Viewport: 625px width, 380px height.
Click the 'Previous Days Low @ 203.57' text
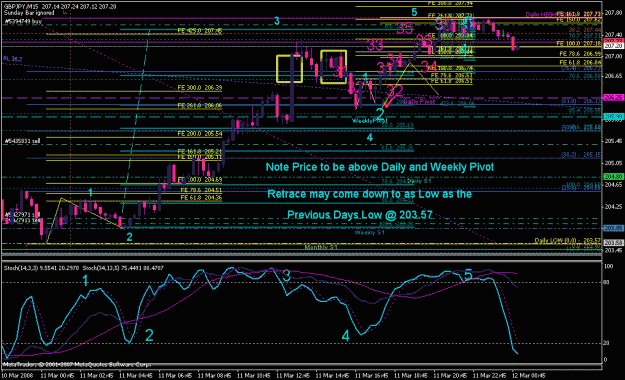(360, 215)
